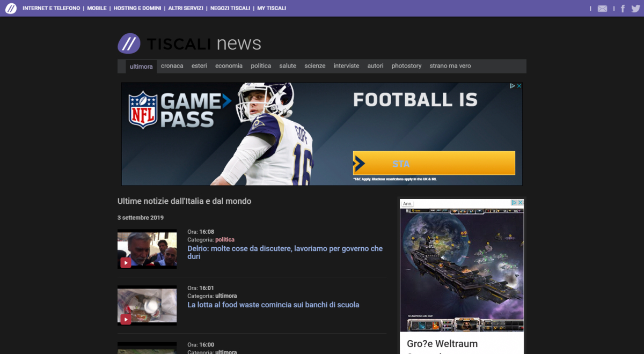Open Tiscali Twitter bird icon

point(635,9)
